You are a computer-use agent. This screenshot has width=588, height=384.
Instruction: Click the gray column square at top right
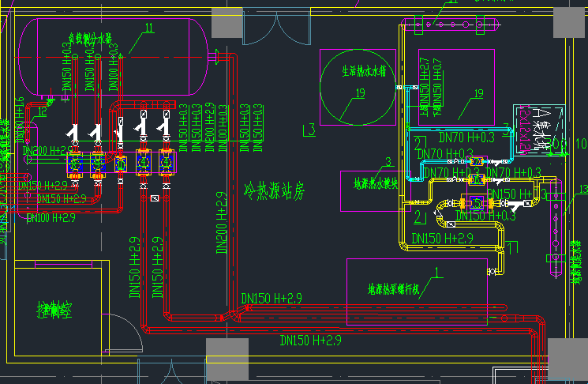570,22
